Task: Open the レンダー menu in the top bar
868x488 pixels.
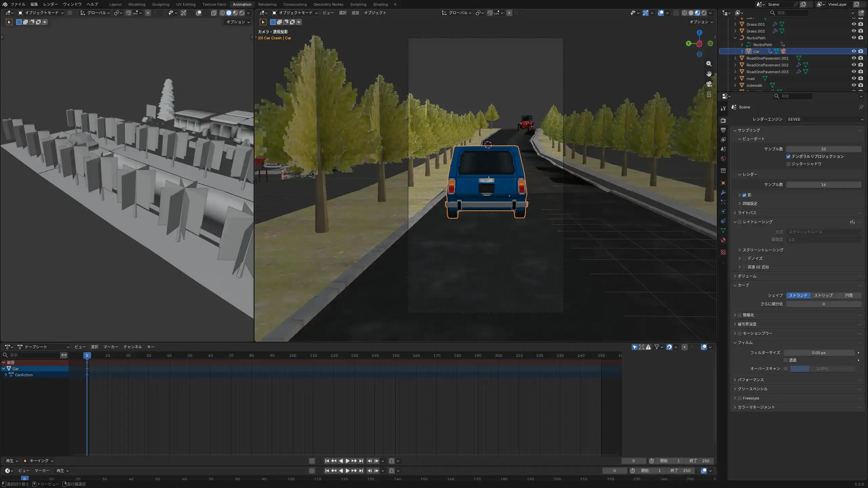Action: 50,4
